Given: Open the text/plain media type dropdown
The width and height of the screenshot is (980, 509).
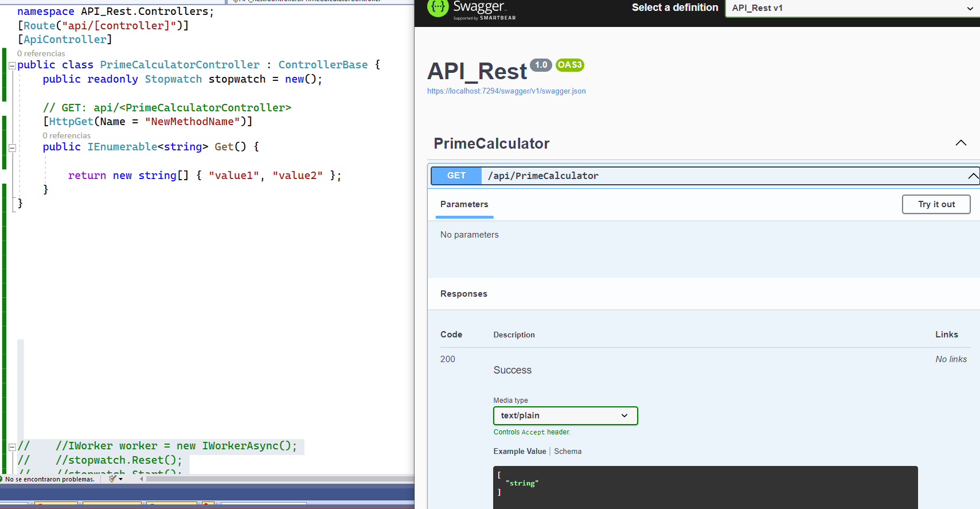Looking at the screenshot, I should (565, 415).
